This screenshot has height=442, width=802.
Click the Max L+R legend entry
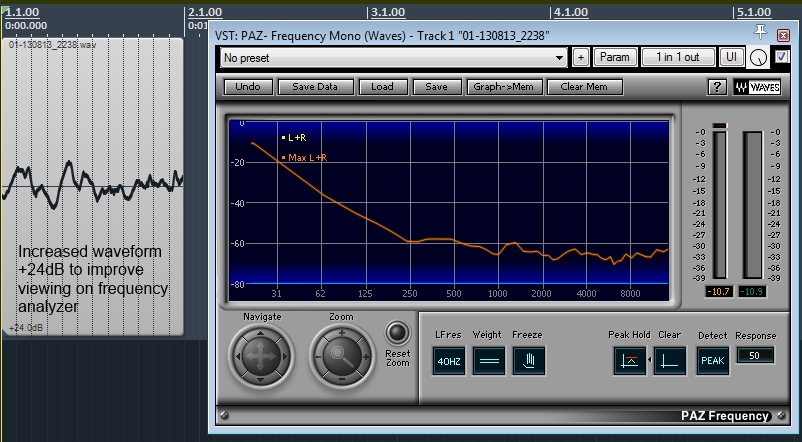pos(304,158)
